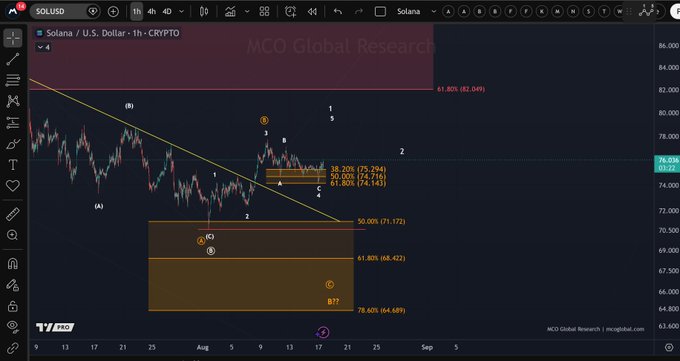Screen dimensions: 680x361
Task: Select the 61.80% (74.143) fib label
Action: 358,183
